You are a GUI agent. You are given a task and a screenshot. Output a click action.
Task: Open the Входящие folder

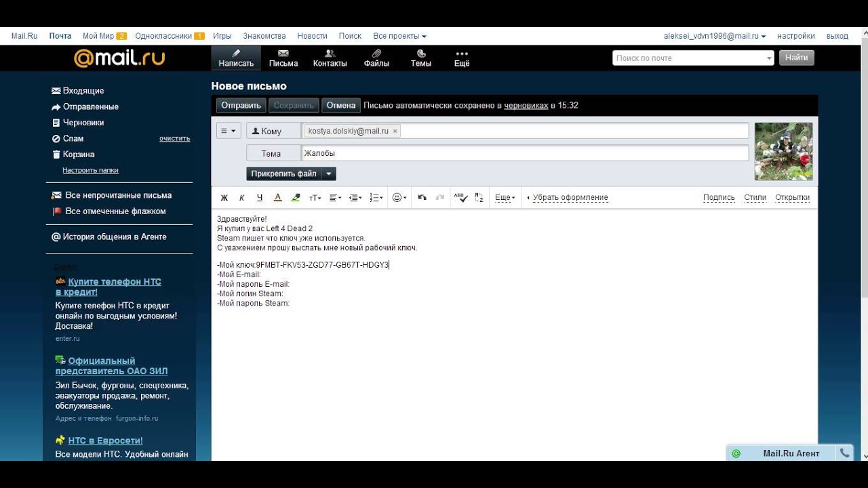[83, 91]
